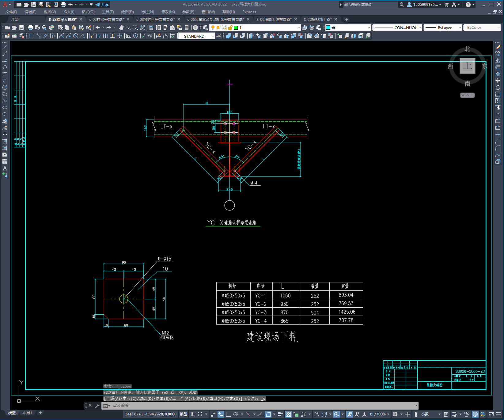Open the 标注(N) menu
This screenshot has height=420, width=504.
click(147, 12)
